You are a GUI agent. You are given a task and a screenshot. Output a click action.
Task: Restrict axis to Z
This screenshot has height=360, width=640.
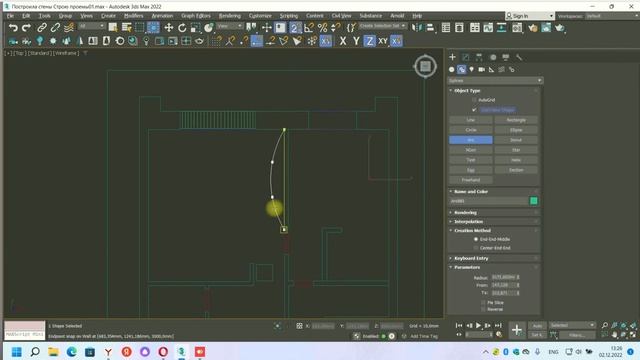pyautogui.click(x=369, y=41)
